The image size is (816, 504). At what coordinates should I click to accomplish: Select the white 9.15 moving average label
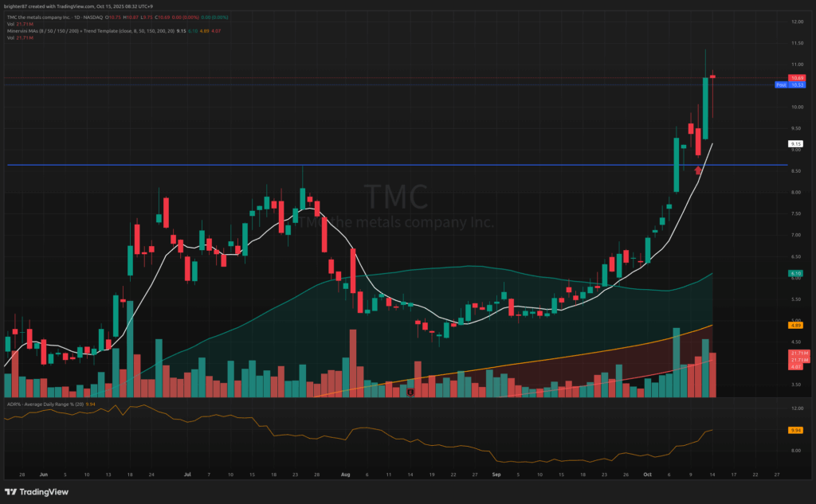(795, 144)
